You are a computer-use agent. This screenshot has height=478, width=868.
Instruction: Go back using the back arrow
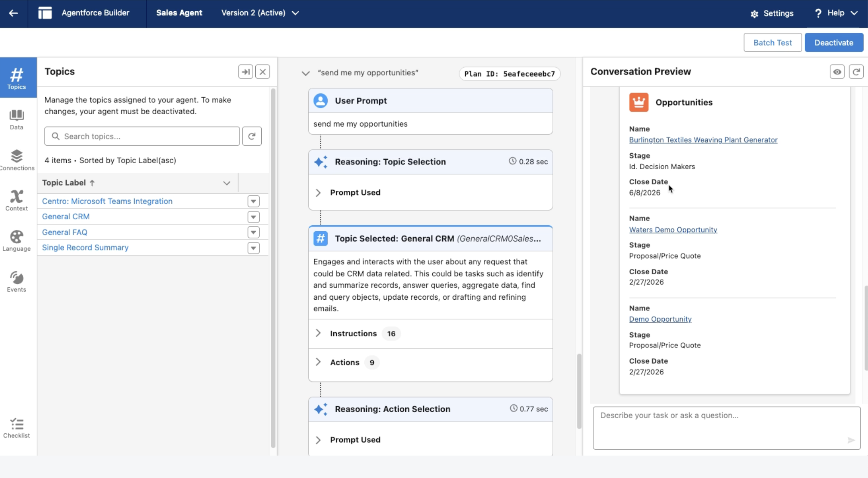pyautogui.click(x=13, y=13)
